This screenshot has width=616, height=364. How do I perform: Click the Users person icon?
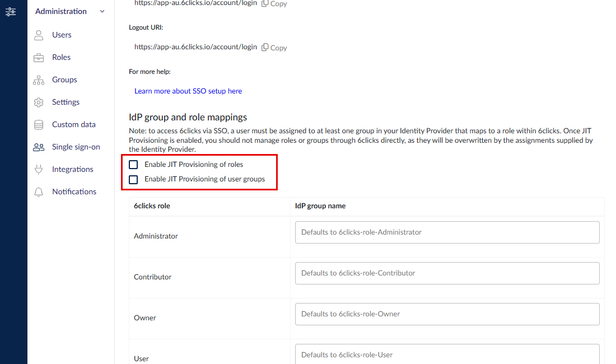[x=39, y=35]
